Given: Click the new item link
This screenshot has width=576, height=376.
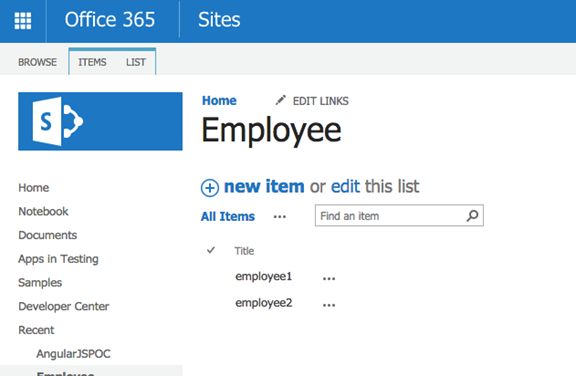Looking at the screenshot, I should coord(264,187).
